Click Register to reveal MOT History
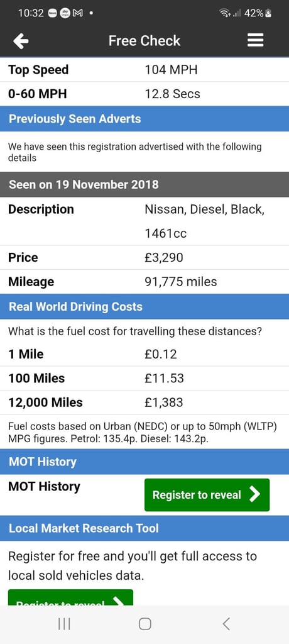The image size is (289, 644). (207, 495)
